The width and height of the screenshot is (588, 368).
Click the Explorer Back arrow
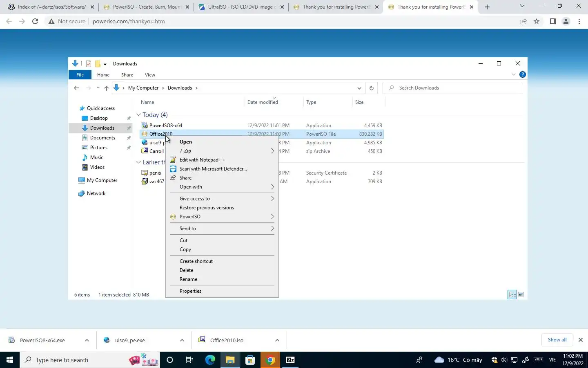tap(76, 88)
